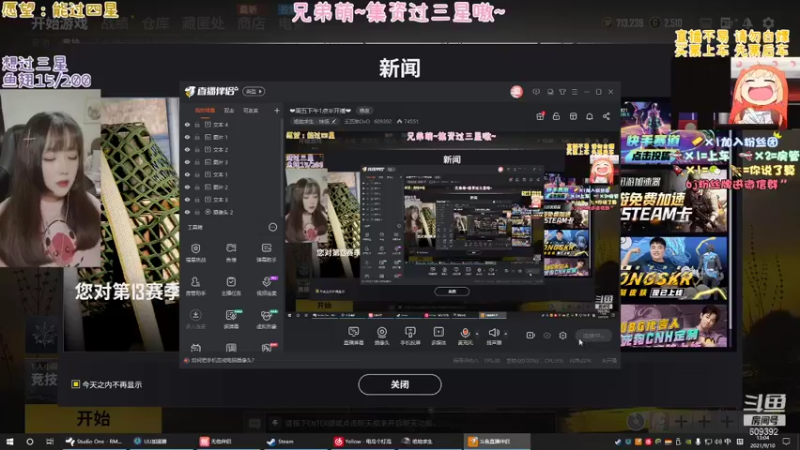This screenshot has height=450, width=800.
Task: Mute the 扬声器 speaker
Action: coord(494,336)
